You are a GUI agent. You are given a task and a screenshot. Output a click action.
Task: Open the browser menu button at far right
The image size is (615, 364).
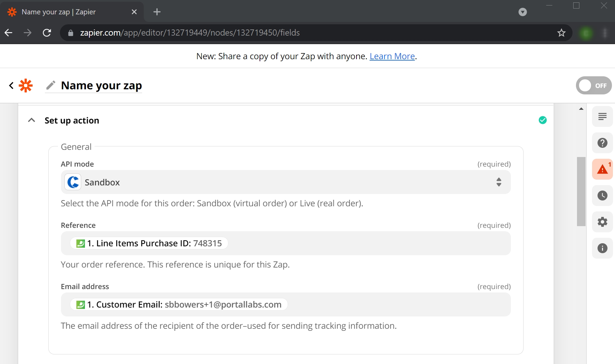[605, 33]
